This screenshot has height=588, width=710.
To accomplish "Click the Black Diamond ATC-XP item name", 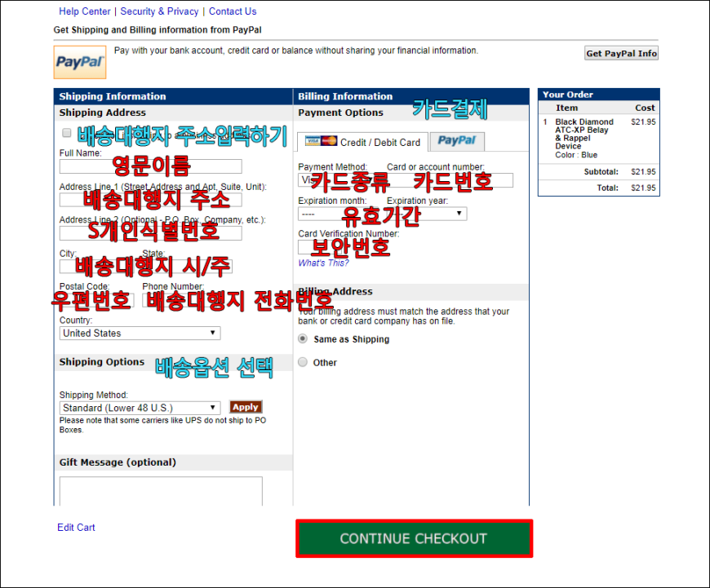I will click(584, 134).
